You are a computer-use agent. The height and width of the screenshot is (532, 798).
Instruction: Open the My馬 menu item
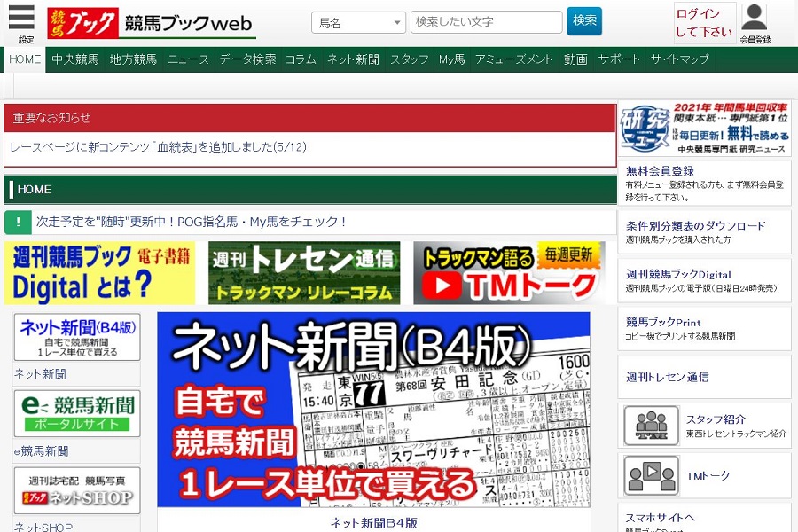452,59
